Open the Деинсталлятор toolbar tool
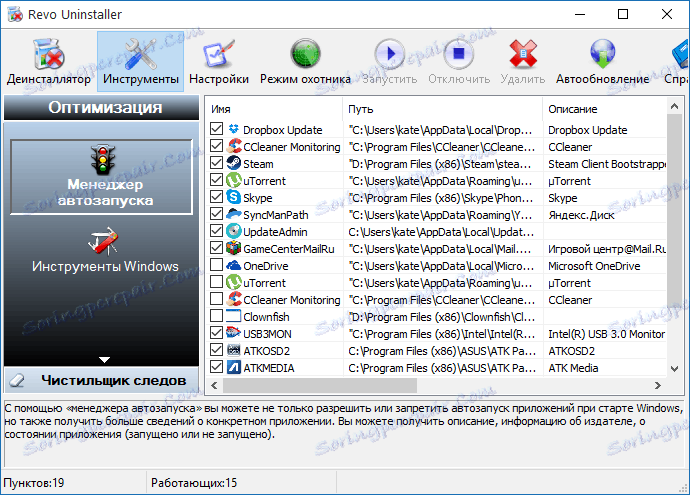 pos(48,62)
